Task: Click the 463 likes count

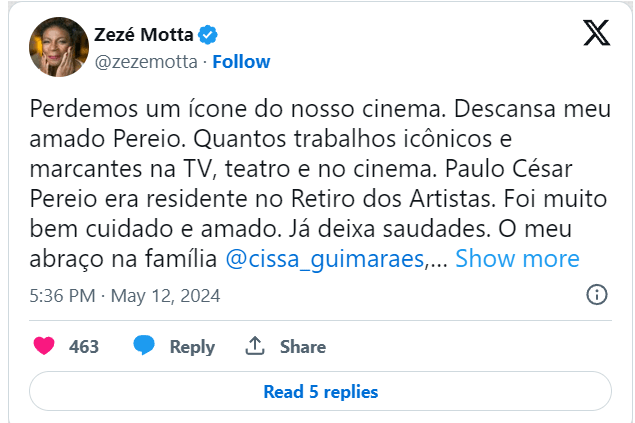Action: [84, 347]
